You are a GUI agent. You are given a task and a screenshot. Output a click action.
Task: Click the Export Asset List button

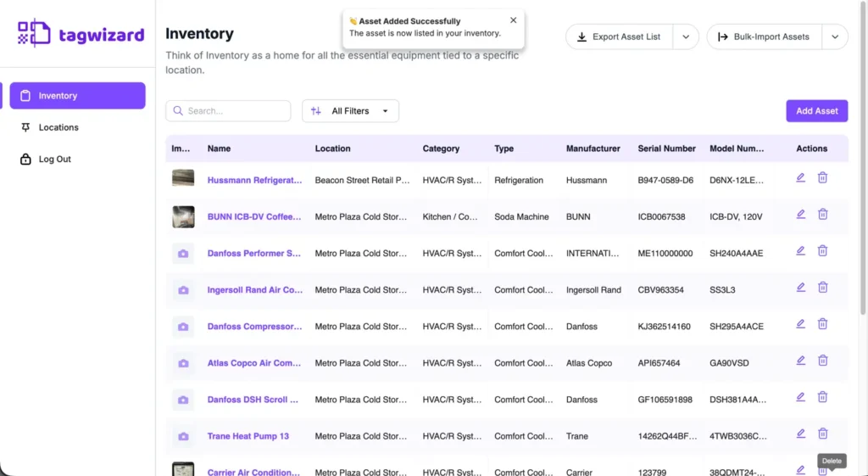coord(620,36)
